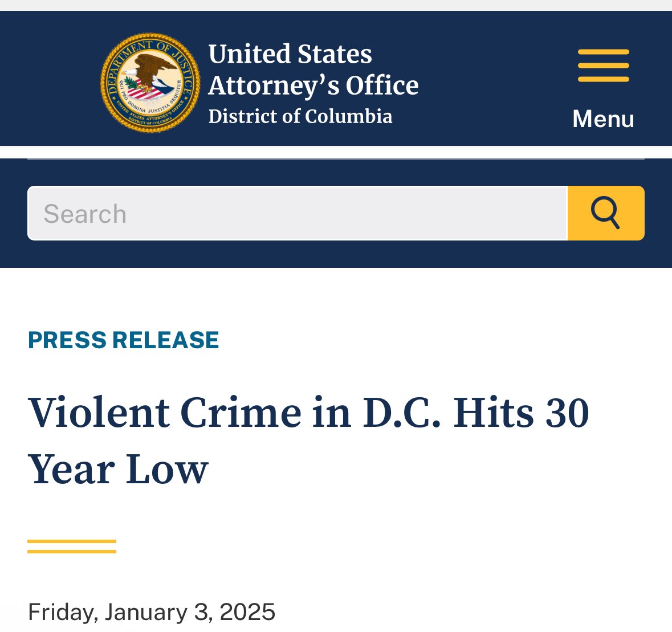Select the "District of Columbia" subtitle
Viewport: 672px width, 632px height.
[300, 116]
